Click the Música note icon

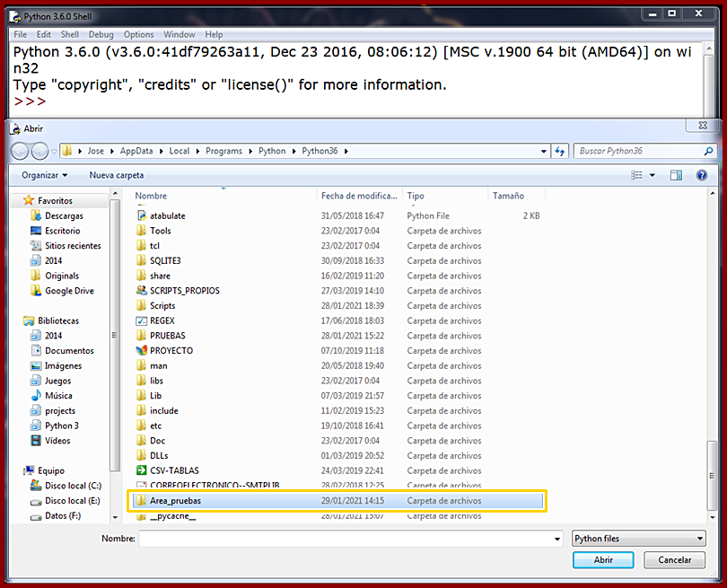(x=36, y=396)
